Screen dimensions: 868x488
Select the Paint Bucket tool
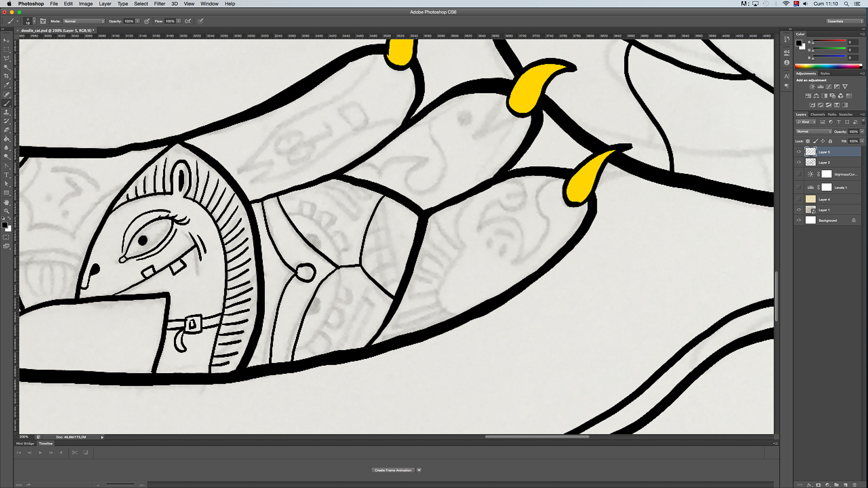coord(6,139)
